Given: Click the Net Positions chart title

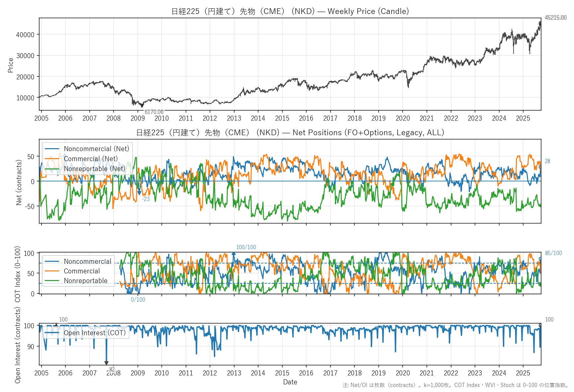Looking at the screenshot, I should 290,133.
